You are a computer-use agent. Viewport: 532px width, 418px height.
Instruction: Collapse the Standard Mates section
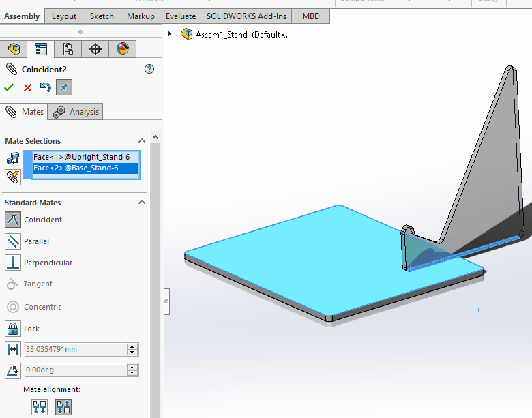pos(142,203)
